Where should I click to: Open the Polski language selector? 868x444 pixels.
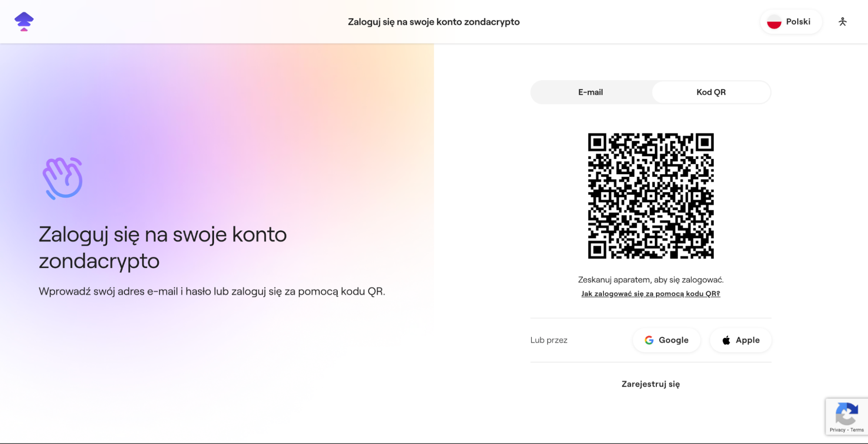pyautogui.click(x=790, y=21)
